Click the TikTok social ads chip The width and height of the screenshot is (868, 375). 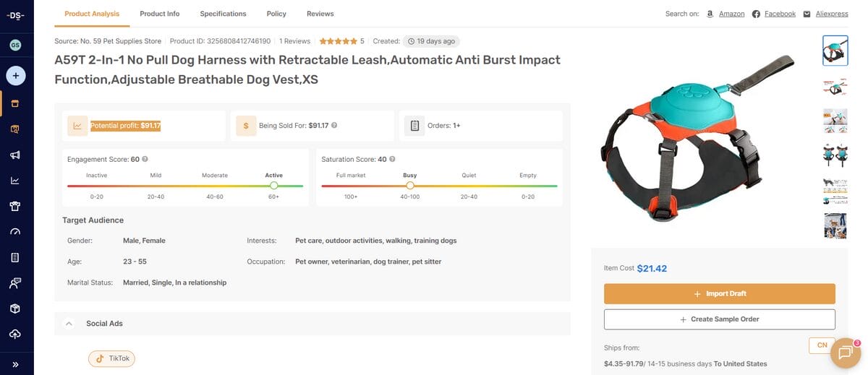[x=111, y=358]
